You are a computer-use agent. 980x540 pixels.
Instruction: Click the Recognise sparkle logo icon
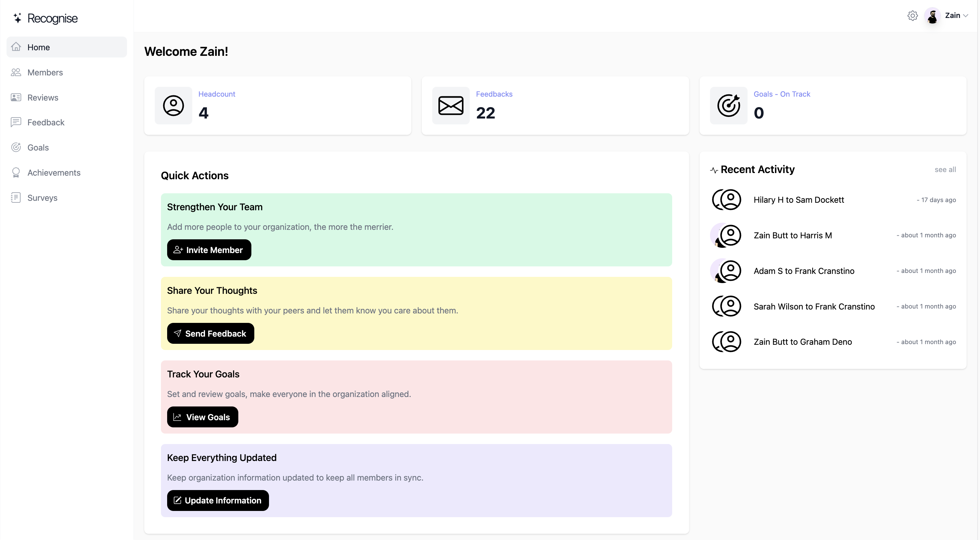click(x=18, y=18)
